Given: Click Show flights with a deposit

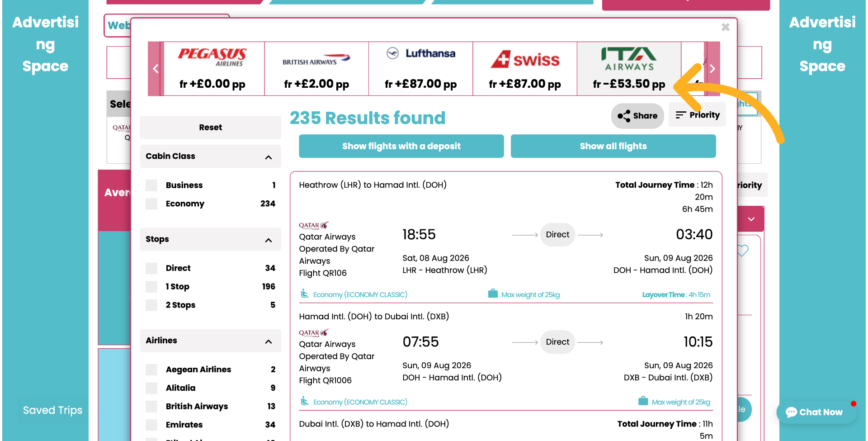Looking at the screenshot, I should tap(401, 146).
